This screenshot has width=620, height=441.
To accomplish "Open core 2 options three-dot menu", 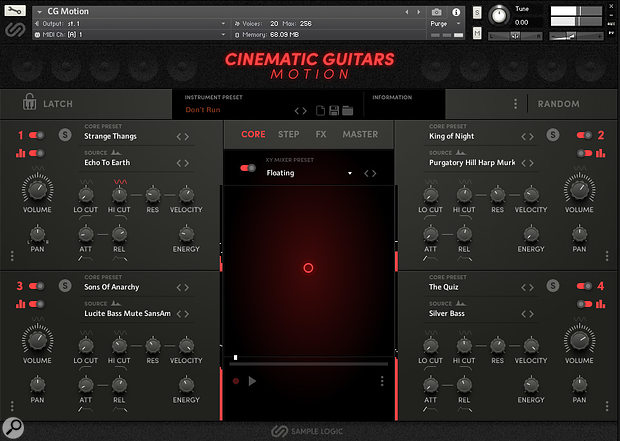I will coord(607,256).
